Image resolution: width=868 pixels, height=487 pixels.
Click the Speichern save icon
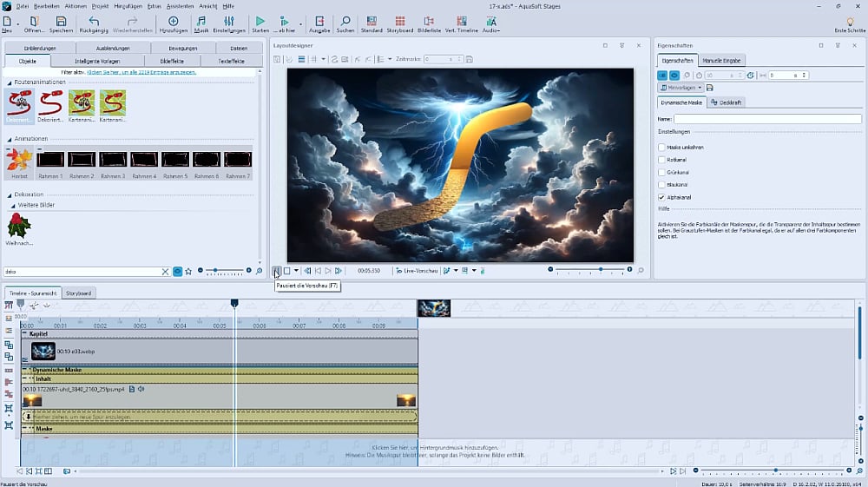(61, 21)
